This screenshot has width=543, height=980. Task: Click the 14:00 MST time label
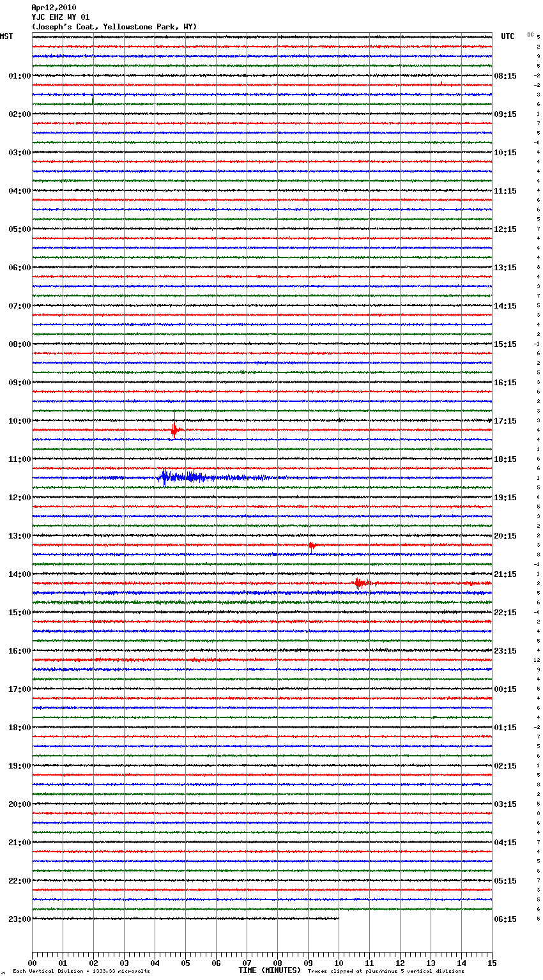(x=20, y=574)
